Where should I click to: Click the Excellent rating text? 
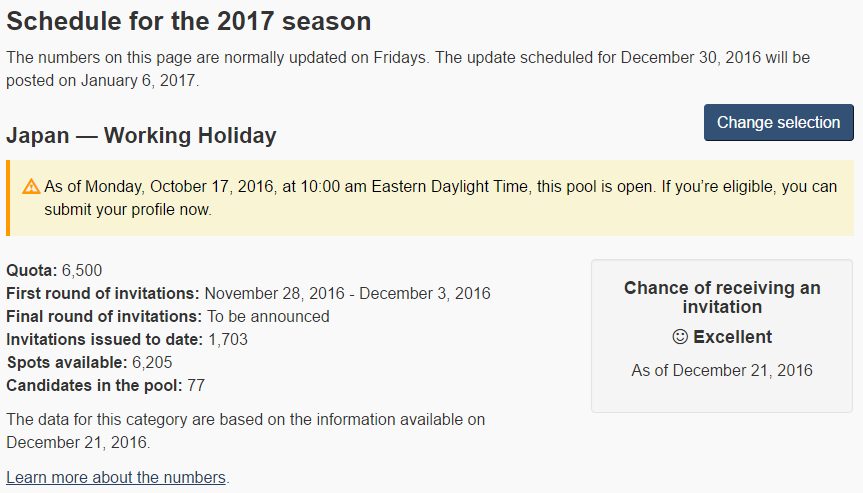(733, 337)
